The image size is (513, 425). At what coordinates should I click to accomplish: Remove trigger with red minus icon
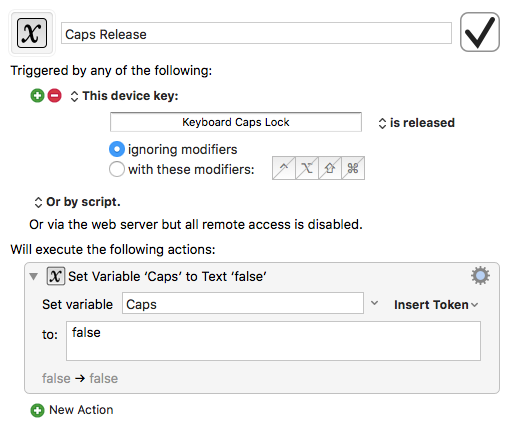coord(55,96)
